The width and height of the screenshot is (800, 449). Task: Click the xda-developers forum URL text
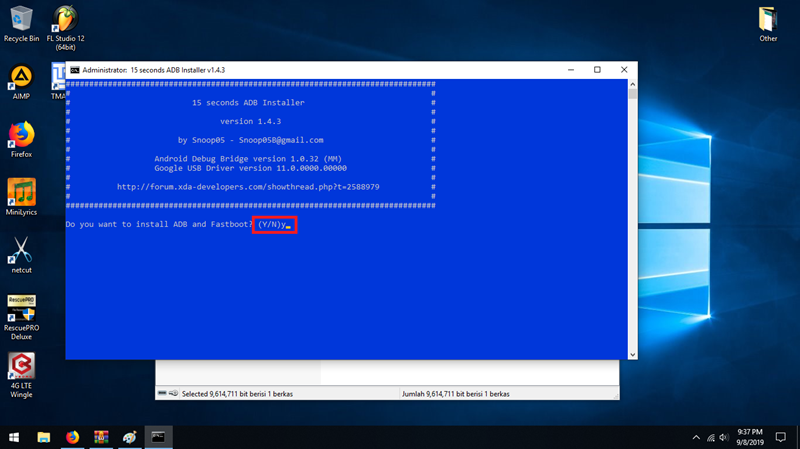[x=248, y=187]
